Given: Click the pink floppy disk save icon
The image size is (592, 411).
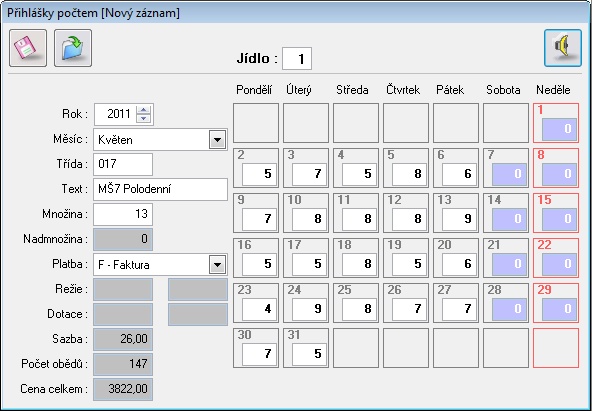Looking at the screenshot, I should tap(28, 48).
